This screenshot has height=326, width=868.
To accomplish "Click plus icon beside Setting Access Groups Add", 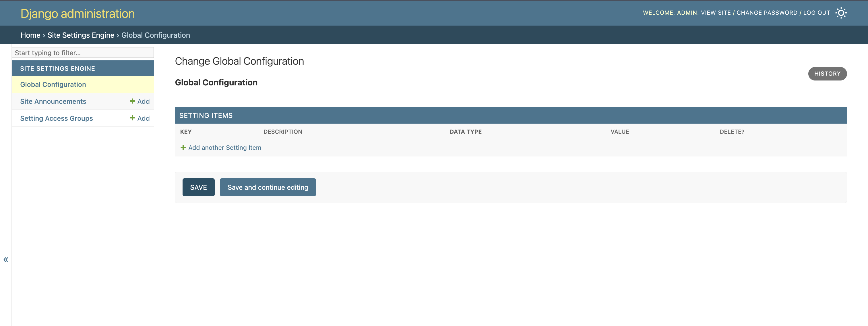I will click(132, 118).
